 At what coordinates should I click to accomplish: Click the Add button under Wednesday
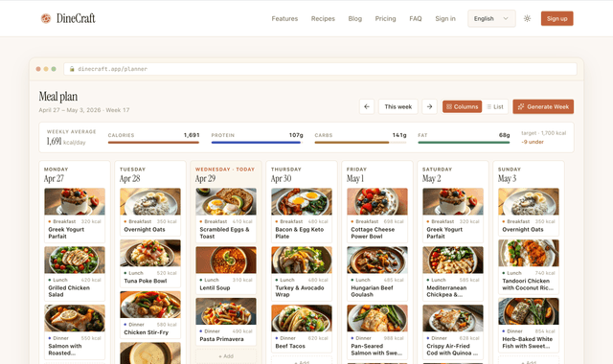point(226,356)
